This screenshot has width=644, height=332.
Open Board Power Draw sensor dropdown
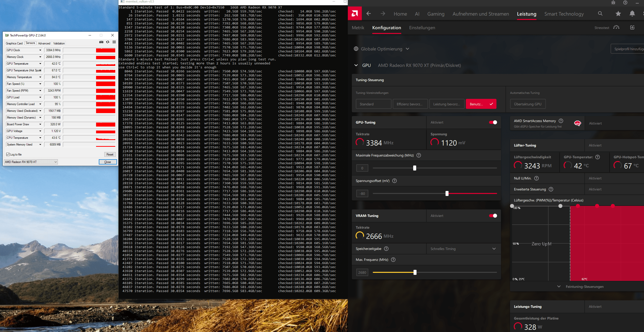coord(40,124)
